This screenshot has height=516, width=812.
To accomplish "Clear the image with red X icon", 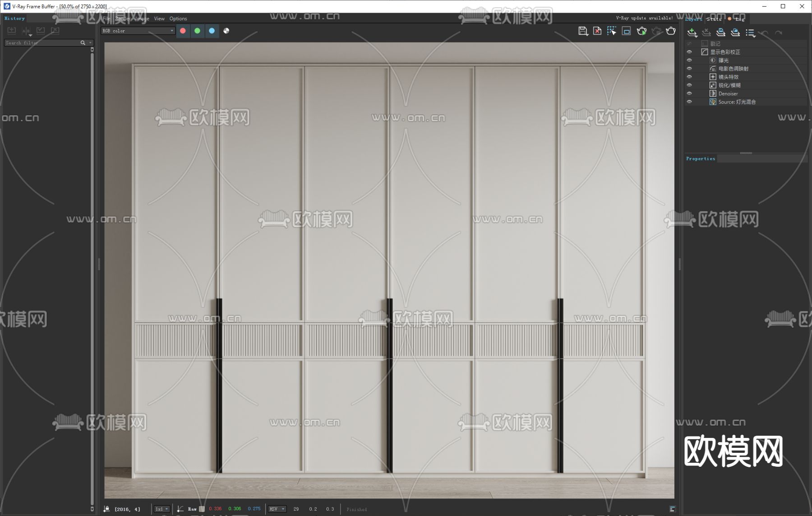I will [x=597, y=31].
